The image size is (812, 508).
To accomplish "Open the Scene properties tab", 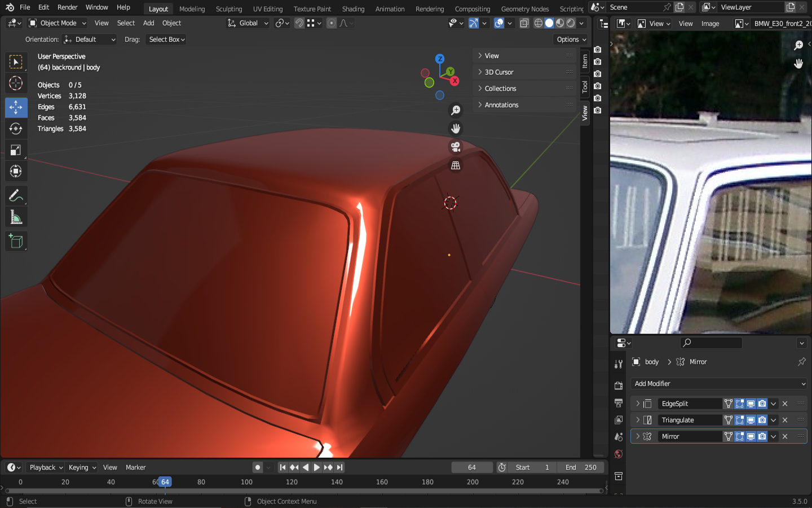I will [619, 437].
